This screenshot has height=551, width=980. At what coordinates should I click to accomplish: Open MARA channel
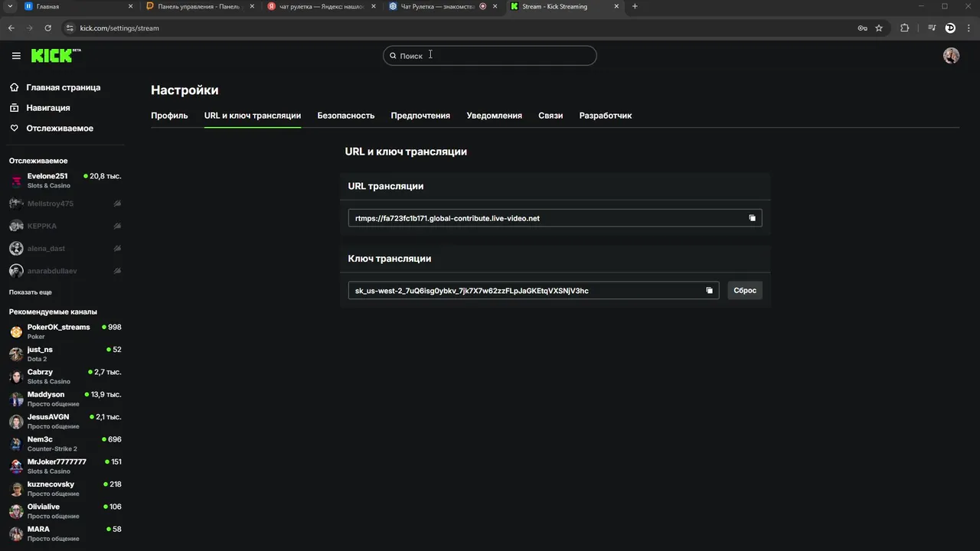coord(65,534)
